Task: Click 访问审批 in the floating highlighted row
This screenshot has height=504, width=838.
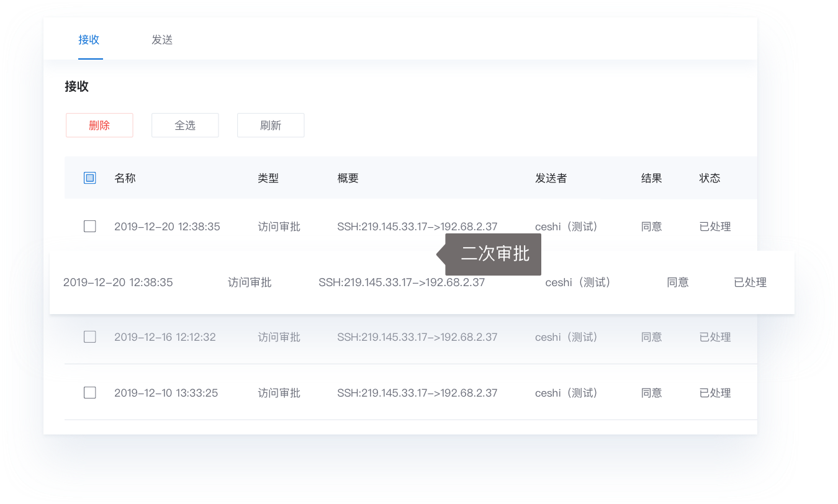Action: pyautogui.click(x=250, y=282)
